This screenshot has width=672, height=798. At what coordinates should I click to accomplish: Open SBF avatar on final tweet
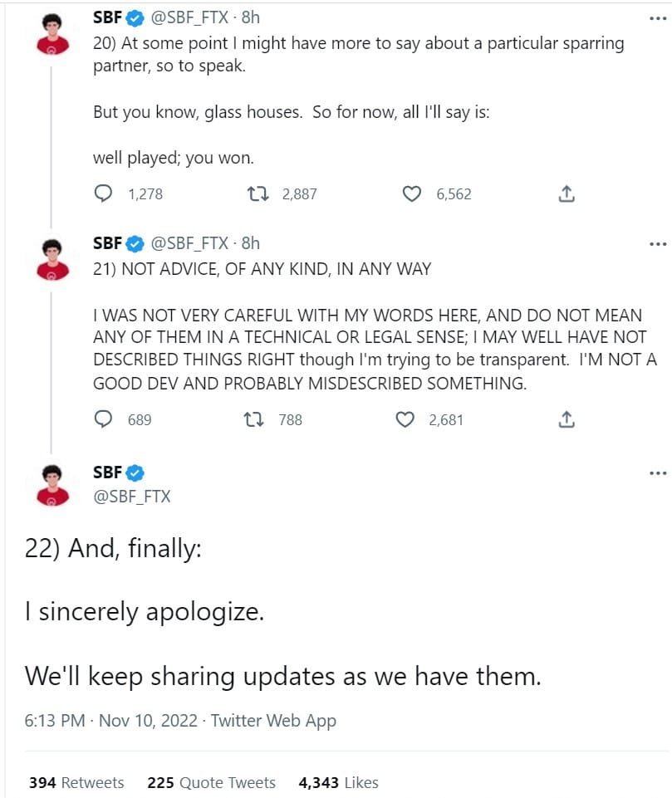coord(52,485)
